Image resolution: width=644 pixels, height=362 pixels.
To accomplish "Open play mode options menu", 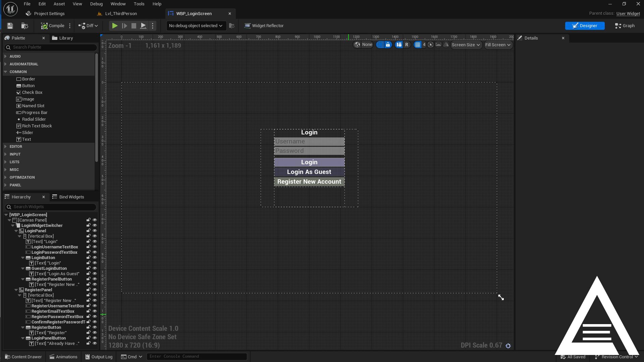I will [153, 26].
